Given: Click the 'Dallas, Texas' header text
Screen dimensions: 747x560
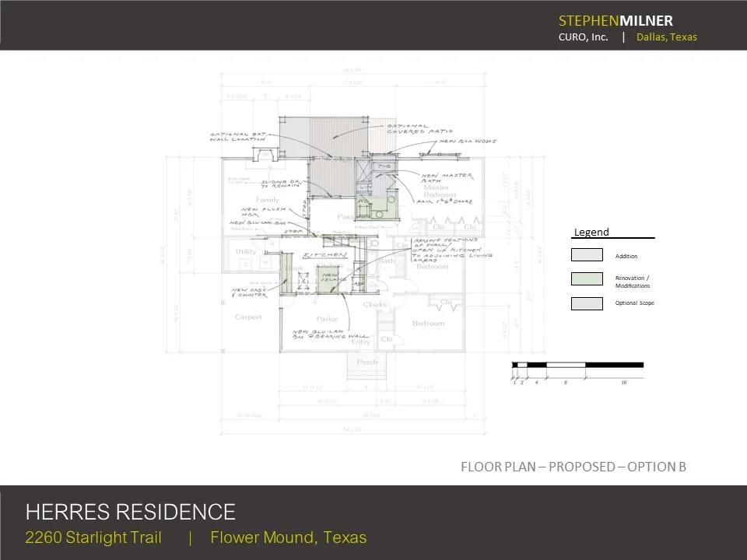Looking at the screenshot, I should pyautogui.click(x=667, y=37).
